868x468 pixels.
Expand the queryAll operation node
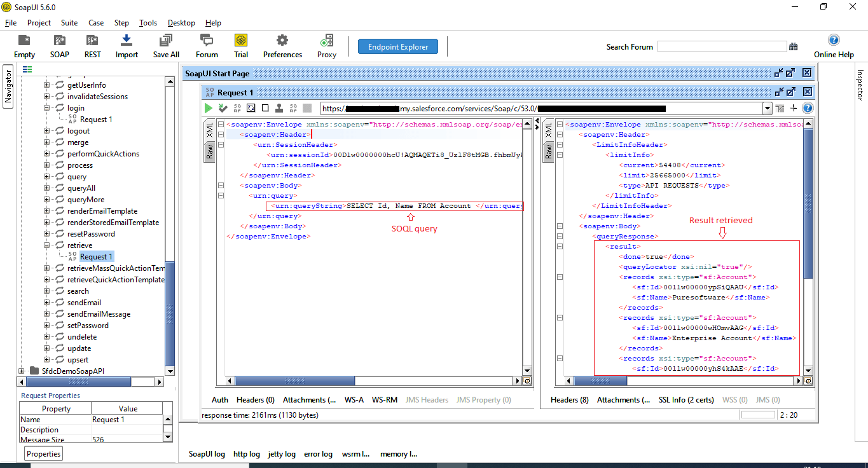click(x=47, y=188)
